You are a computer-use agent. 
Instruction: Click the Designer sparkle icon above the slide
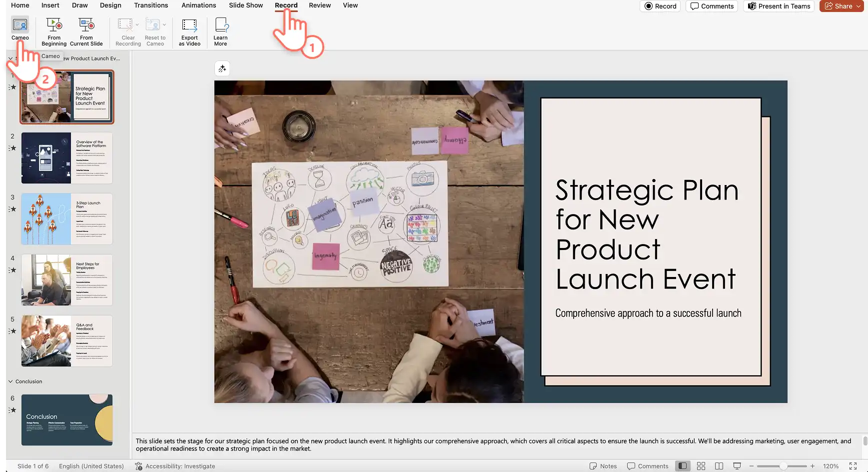point(222,68)
